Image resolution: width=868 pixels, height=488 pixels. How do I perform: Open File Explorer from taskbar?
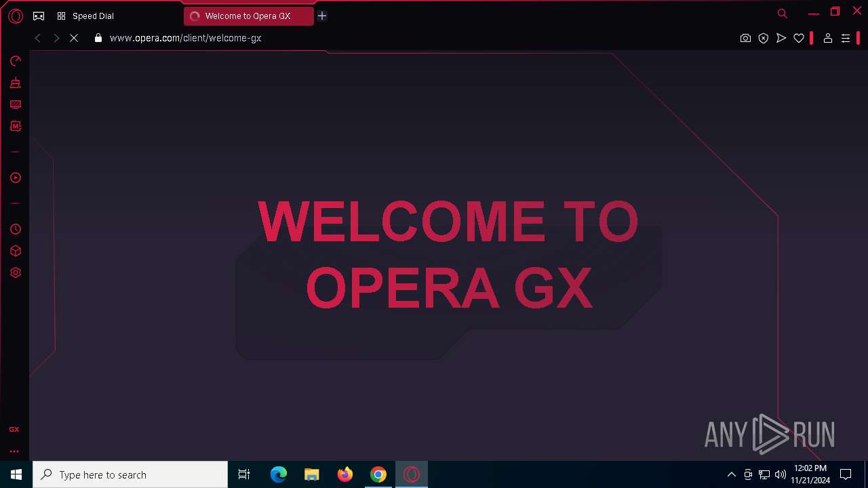point(312,474)
